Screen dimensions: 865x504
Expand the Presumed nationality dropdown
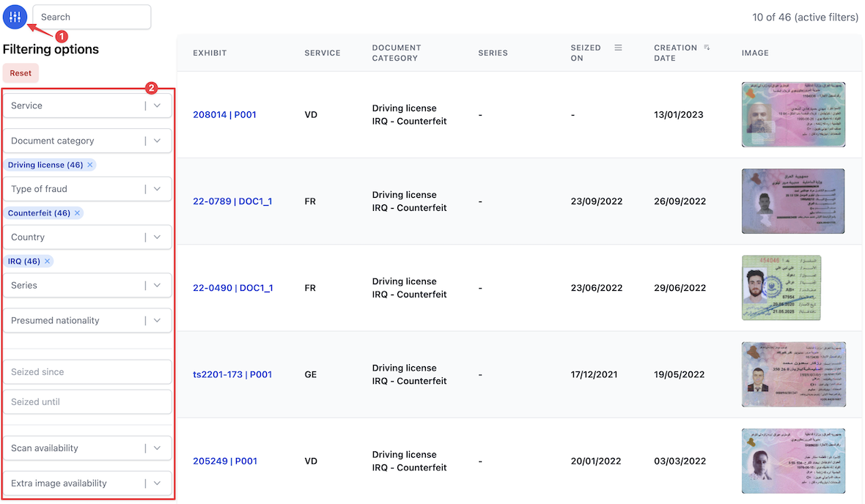tap(157, 321)
